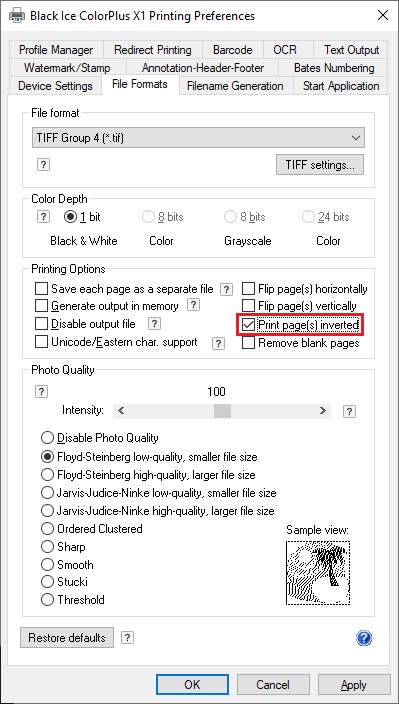Click the help icon under File format dropdown
The height and width of the screenshot is (704, 399).
tap(43, 164)
